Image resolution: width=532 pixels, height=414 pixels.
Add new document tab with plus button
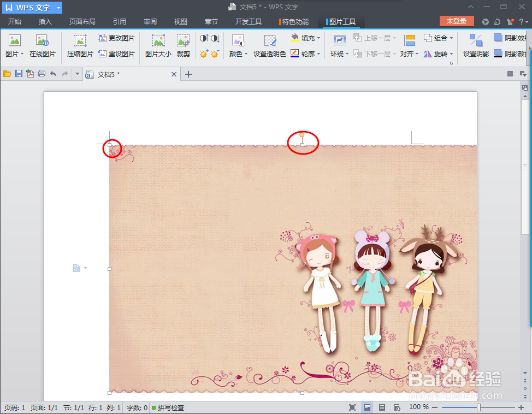pyautogui.click(x=188, y=74)
